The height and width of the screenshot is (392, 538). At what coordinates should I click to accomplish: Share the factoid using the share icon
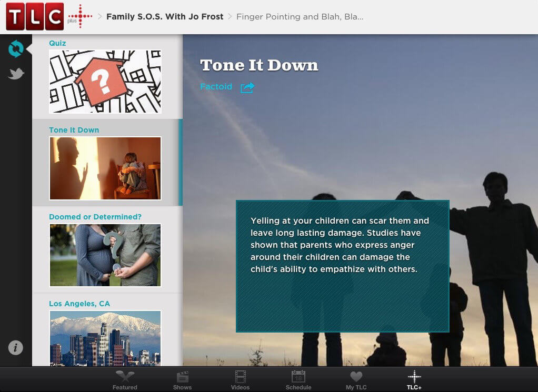click(x=247, y=87)
